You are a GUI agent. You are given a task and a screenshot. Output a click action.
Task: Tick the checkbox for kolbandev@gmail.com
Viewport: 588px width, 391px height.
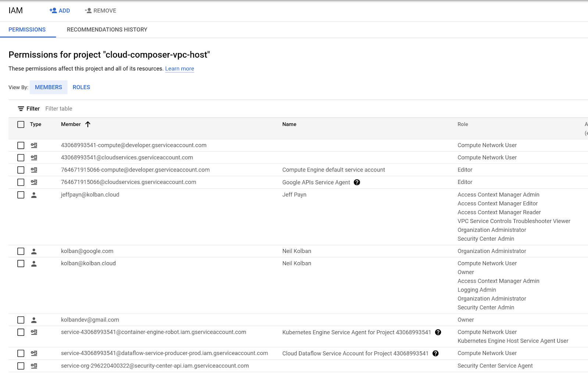(21, 320)
